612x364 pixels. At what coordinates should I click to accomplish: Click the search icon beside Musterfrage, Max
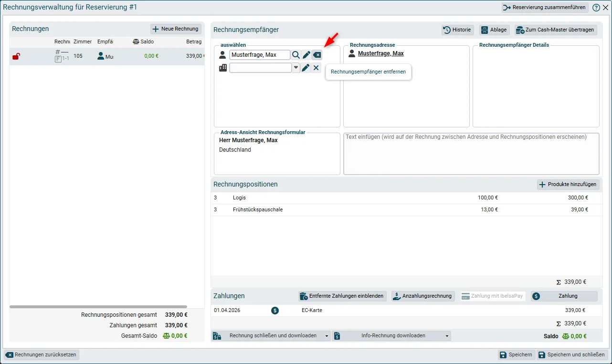click(x=296, y=55)
